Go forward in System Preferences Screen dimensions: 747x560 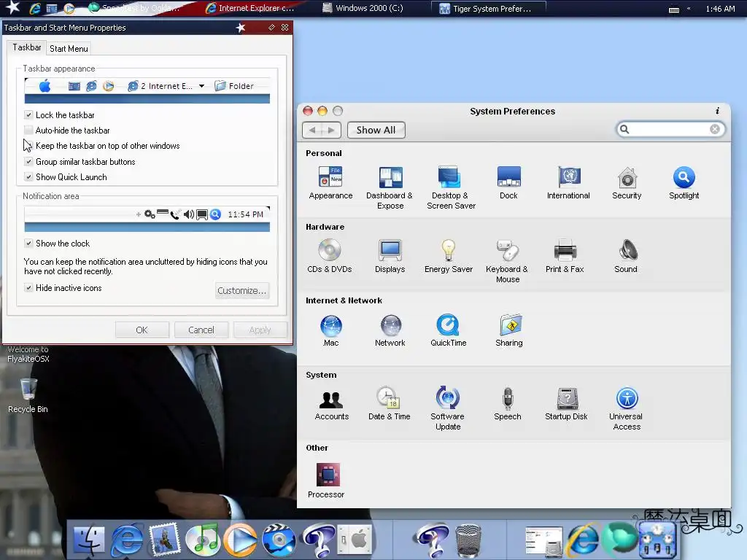tap(332, 130)
